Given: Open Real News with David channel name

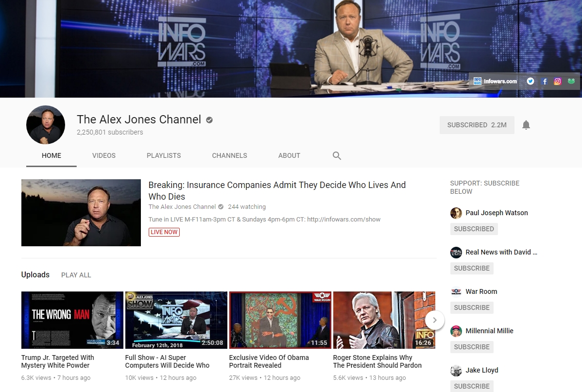Looking at the screenshot, I should coord(501,252).
